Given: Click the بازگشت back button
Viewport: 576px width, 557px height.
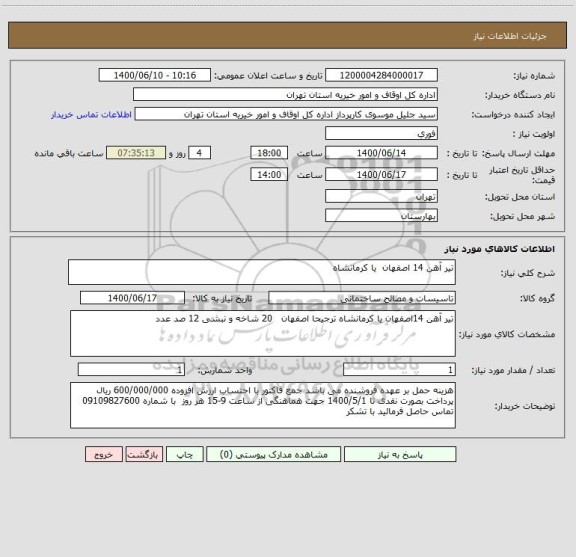Looking at the screenshot, I should [x=144, y=454].
